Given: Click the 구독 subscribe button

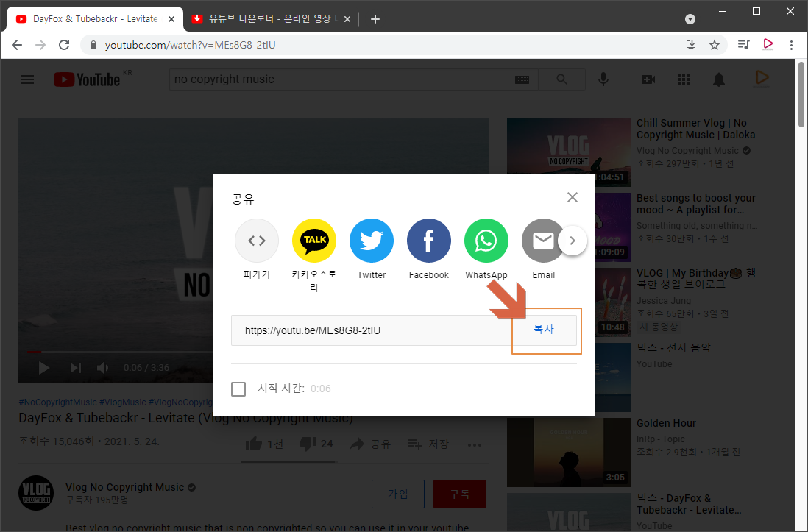Looking at the screenshot, I should click(460, 494).
